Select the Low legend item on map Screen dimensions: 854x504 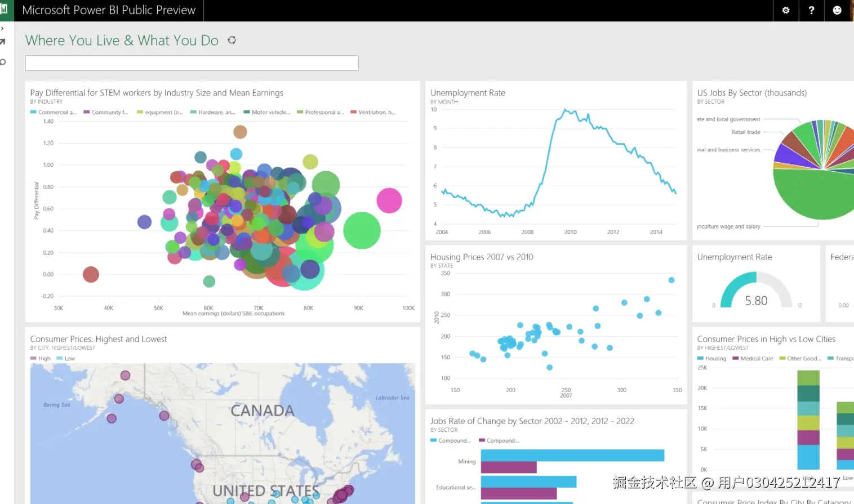click(x=66, y=359)
